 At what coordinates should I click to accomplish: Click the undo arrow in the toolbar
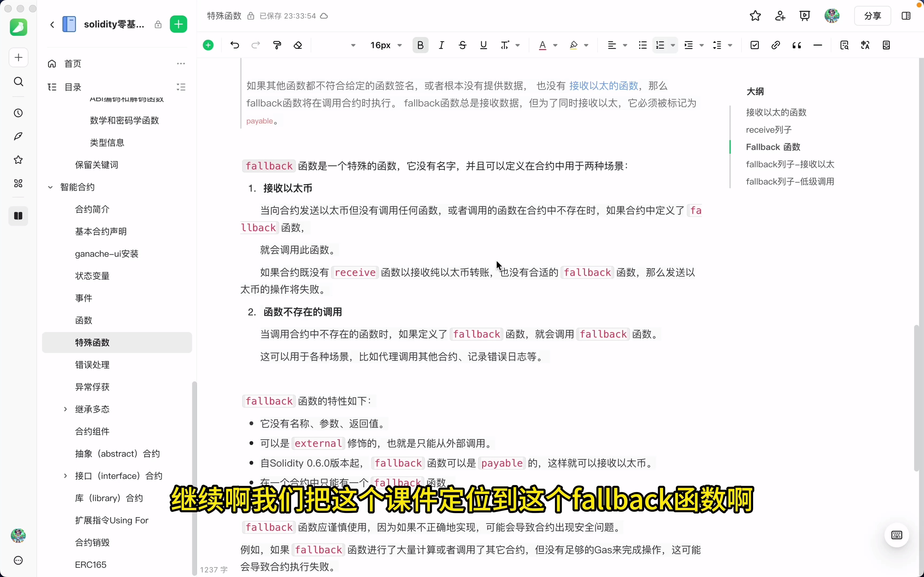click(234, 45)
